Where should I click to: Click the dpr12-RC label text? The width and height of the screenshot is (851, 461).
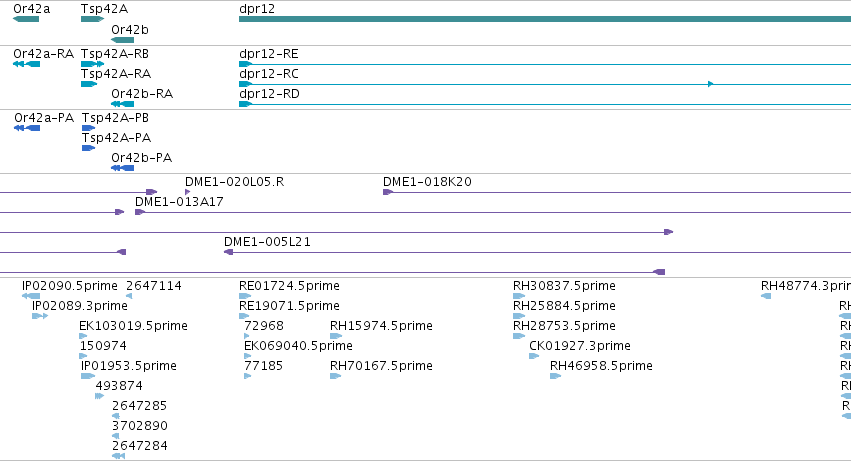pyautogui.click(x=269, y=74)
